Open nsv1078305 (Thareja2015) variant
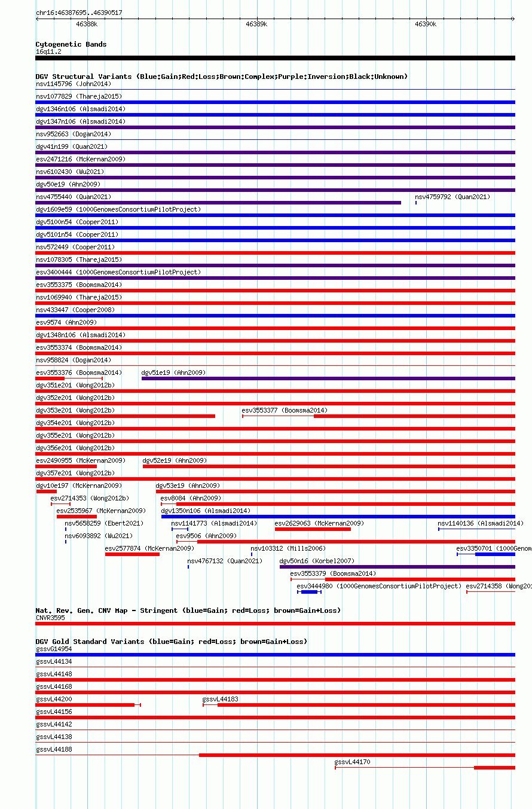Image resolution: width=532 pixels, height=809 pixels. point(79,260)
